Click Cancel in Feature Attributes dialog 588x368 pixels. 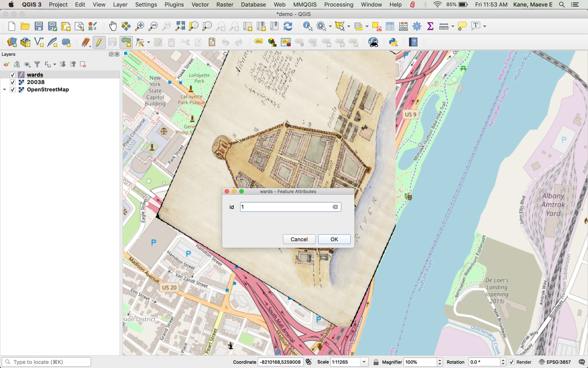click(x=299, y=239)
